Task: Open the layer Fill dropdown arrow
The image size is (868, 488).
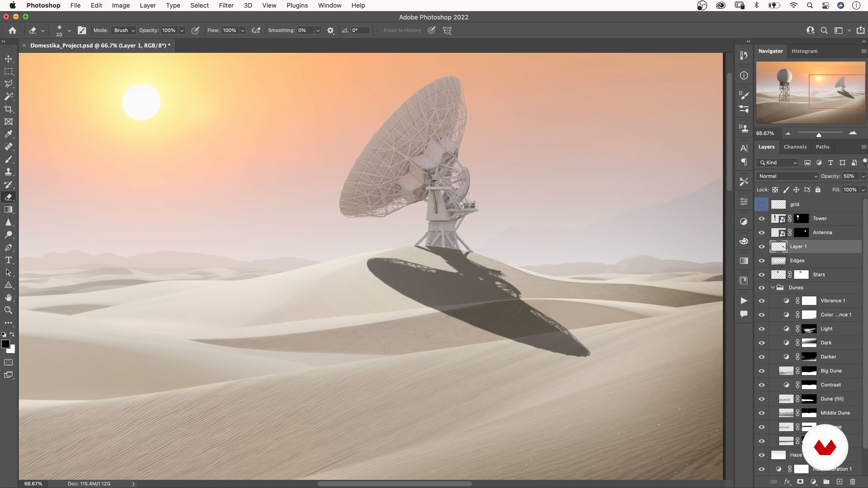Action: click(863, 190)
